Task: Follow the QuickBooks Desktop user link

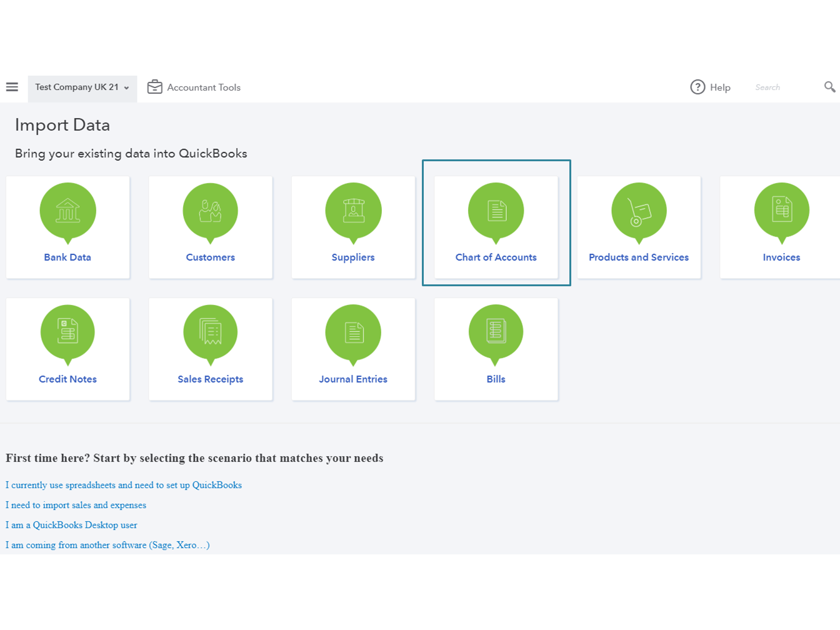Action: click(71, 525)
